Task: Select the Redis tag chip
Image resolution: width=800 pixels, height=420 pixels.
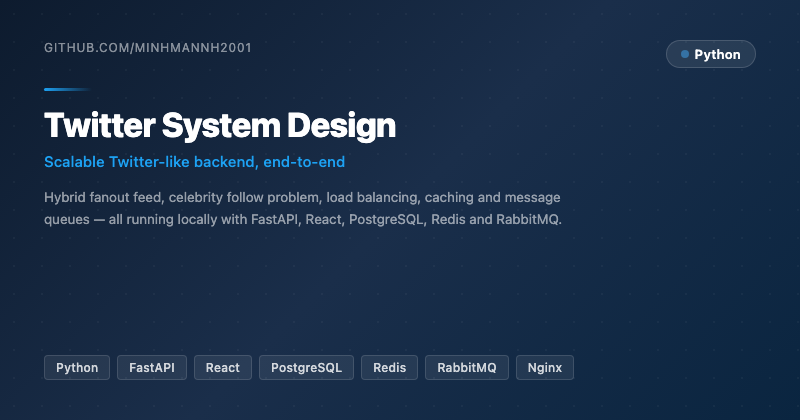Action: click(x=390, y=367)
